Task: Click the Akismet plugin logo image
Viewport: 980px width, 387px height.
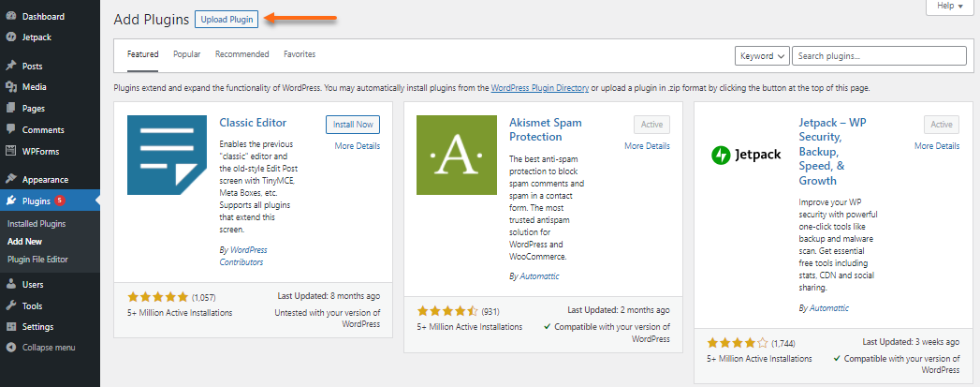Action: pyautogui.click(x=457, y=155)
